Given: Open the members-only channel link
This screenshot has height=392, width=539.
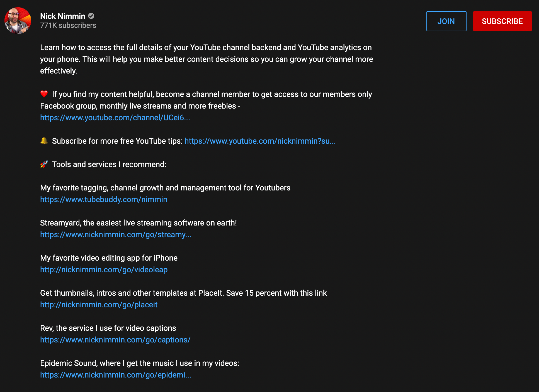Looking at the screenshot, I should pyautogui.click(x=115, y=117).
